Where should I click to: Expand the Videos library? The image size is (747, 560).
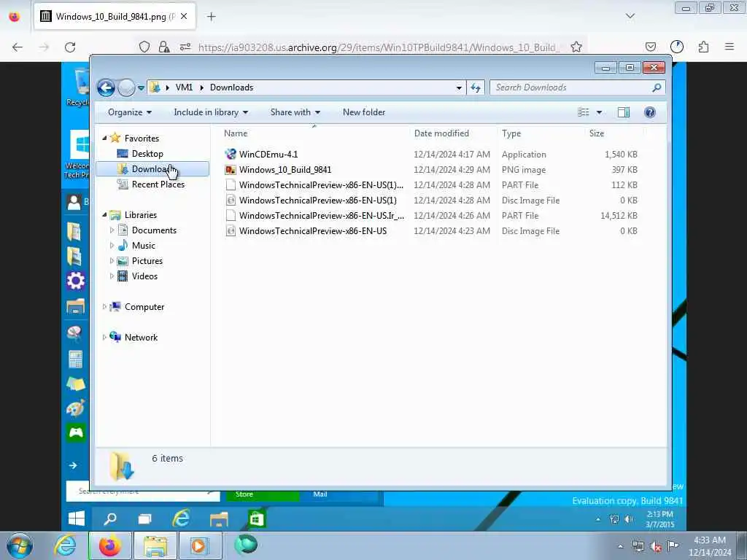point(112,276)
